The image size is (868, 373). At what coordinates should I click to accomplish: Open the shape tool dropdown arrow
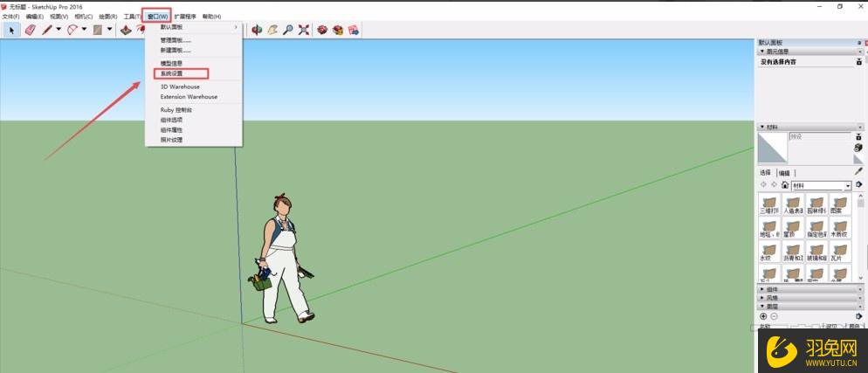coord(110,30)
